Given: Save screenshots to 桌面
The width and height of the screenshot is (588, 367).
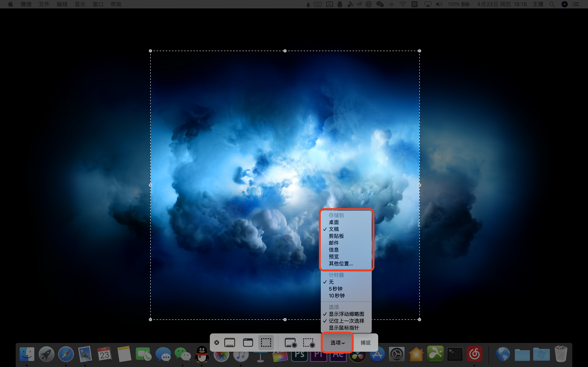Looking at the screenshot, I should pyautogui.click(x=334, y=222).
